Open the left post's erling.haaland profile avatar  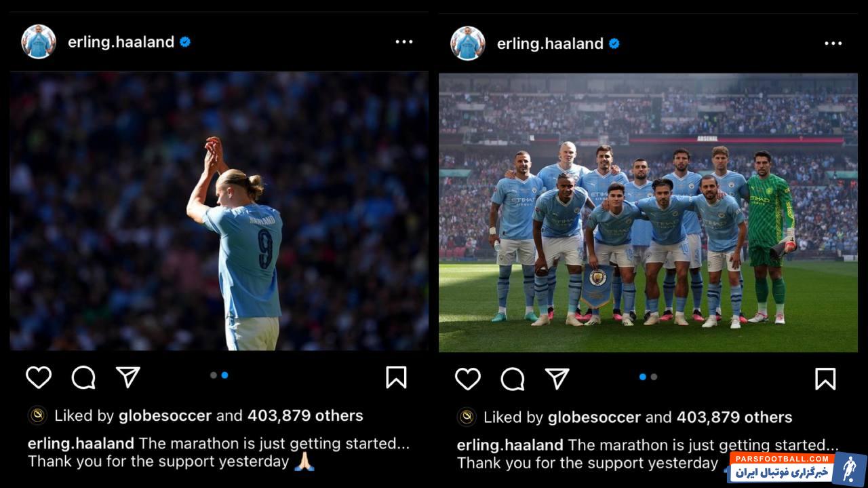pos(39,42)
